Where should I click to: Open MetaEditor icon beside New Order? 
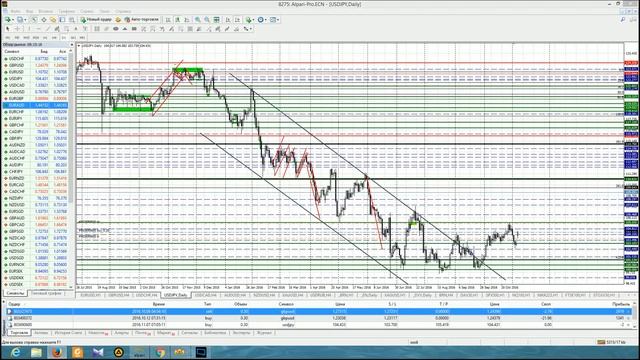pyautogui.click(x=118, y=20)
